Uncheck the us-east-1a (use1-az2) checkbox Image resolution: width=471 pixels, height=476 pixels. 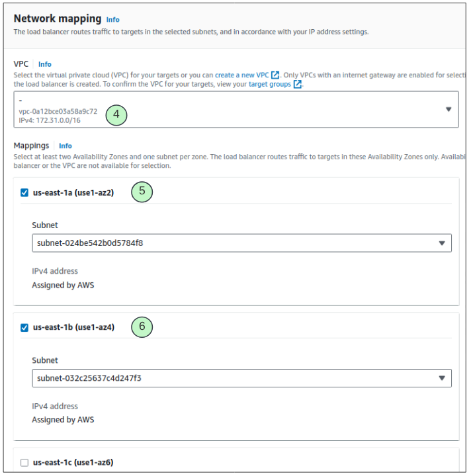pos(24,193)
